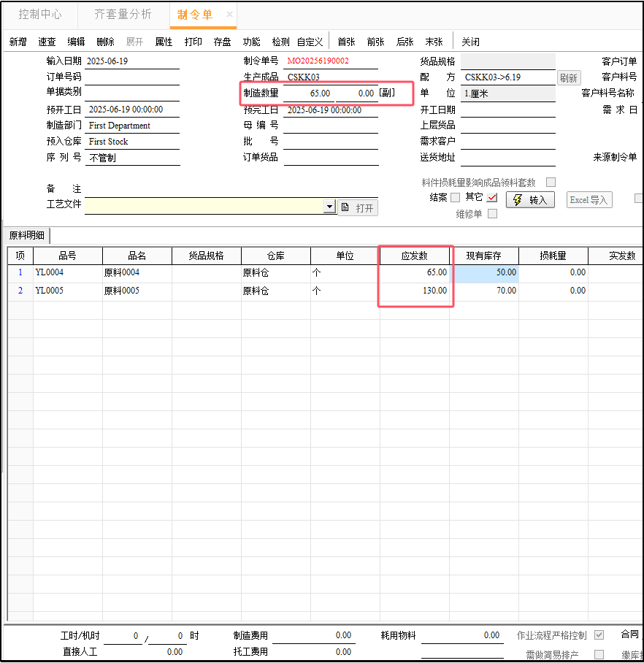Jump to the 末张 last record
The height and width of the screenshot is (663, 644).
(434, 42)
